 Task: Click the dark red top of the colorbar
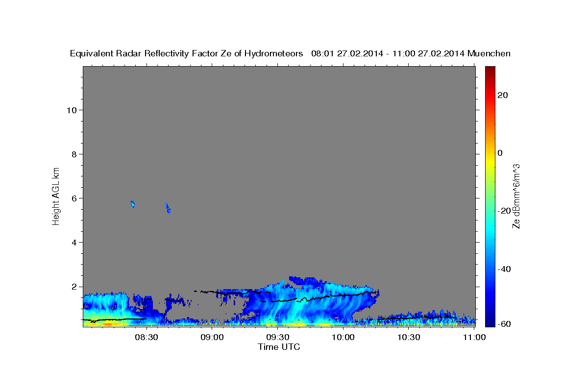click(x=490, y=70)
